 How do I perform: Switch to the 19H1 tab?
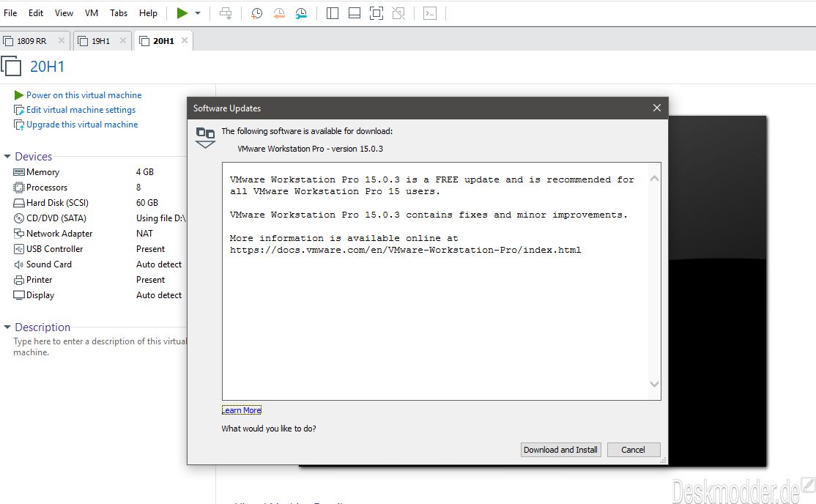point(100,40)
